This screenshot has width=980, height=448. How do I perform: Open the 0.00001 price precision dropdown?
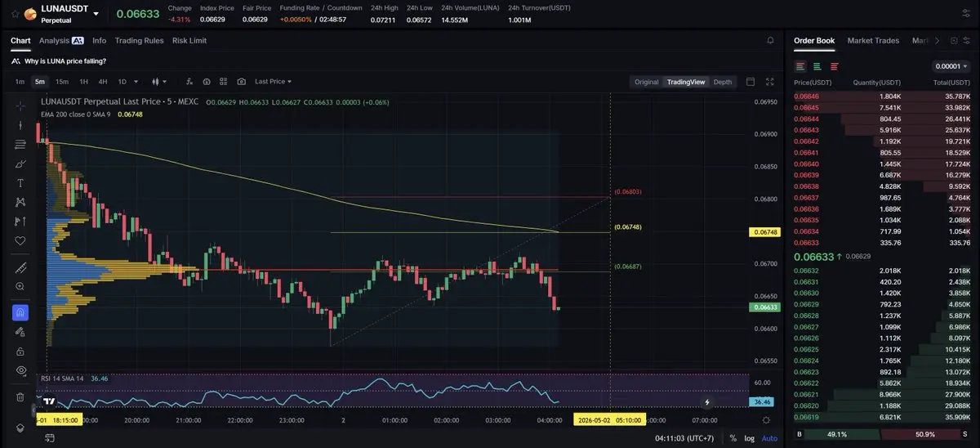pos(949,66)
